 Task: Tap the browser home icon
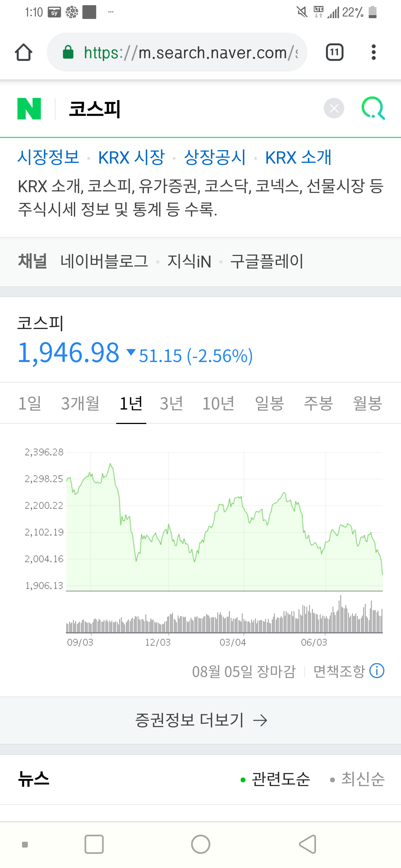click(x=24, y=52)
